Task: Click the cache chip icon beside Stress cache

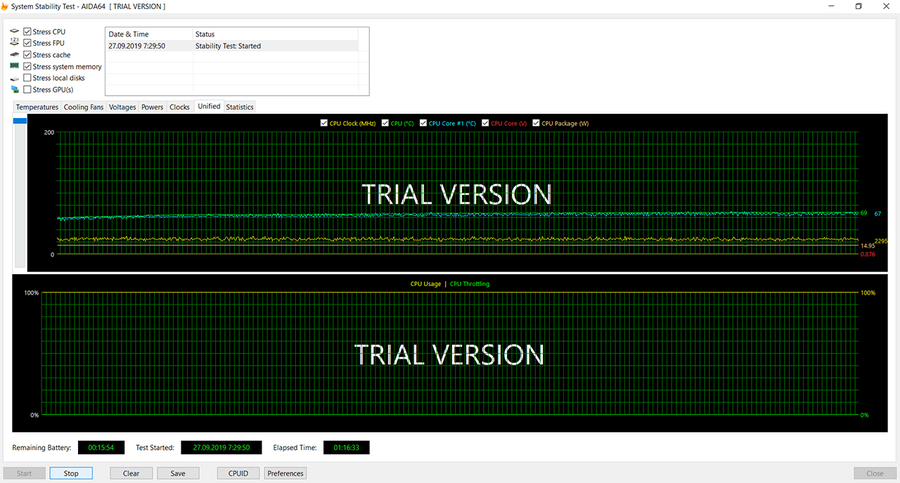Action: 14,55
